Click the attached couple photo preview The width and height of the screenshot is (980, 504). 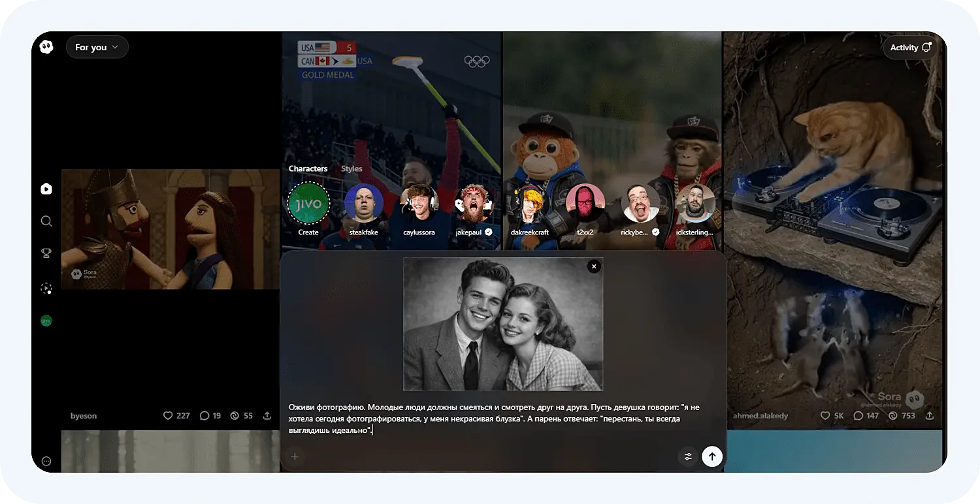click(x=503, y=324)
